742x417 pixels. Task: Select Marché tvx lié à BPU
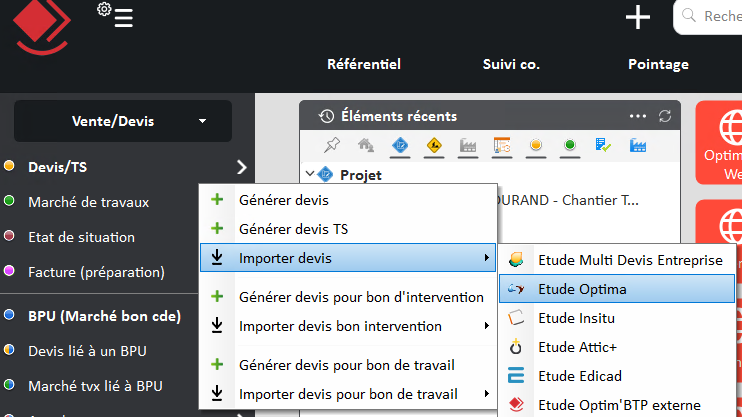click(95, 386)
